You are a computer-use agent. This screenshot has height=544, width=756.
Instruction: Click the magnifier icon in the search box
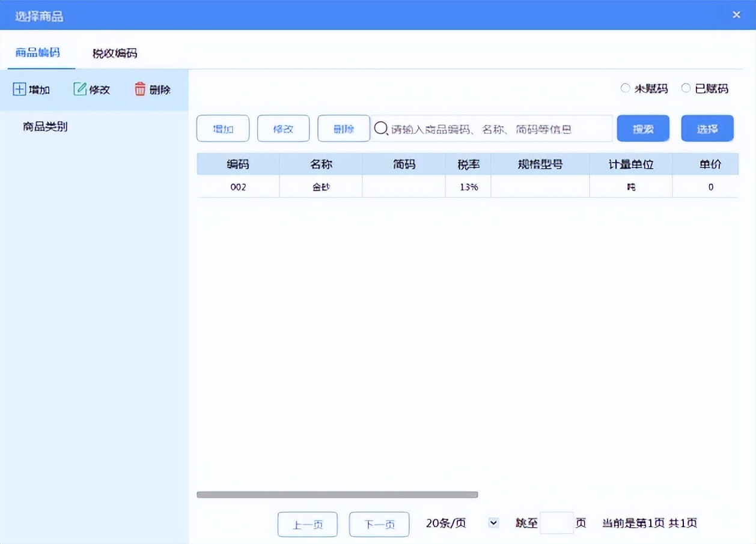tap(381, 128)
